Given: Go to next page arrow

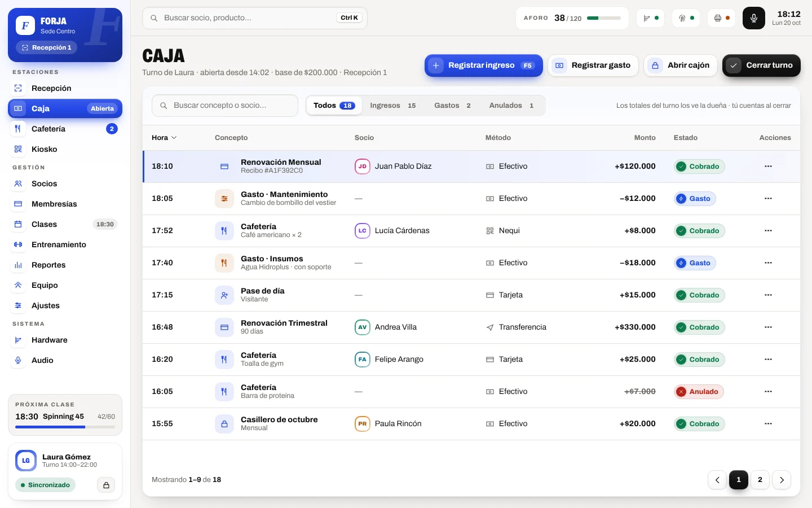Looking at the screenshot, I should click(782, 480).
